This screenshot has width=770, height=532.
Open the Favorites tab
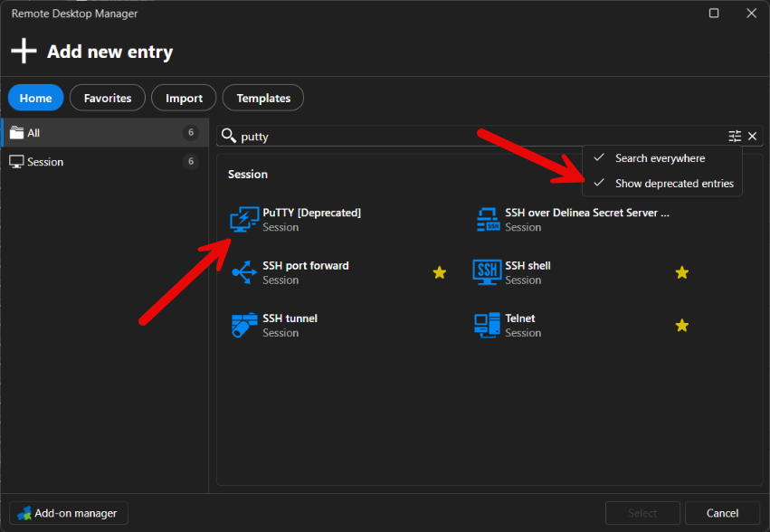(x=108, y=98)
